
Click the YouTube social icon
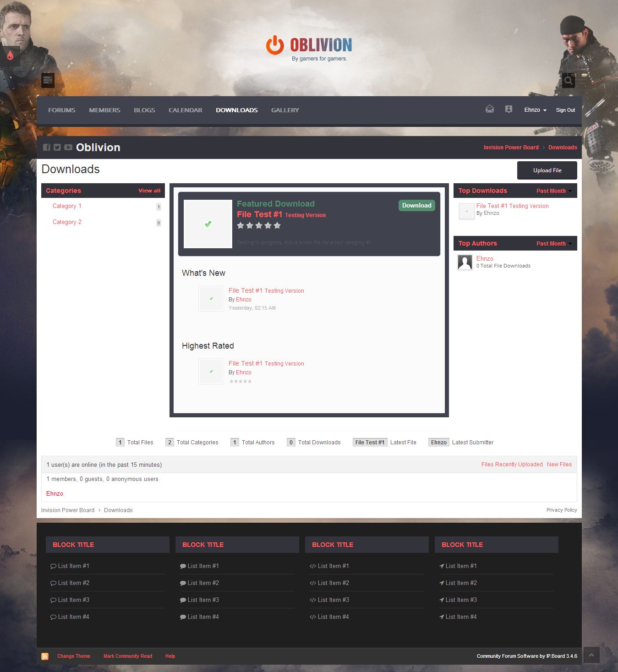pyautogui.click(x=68, y=148)
